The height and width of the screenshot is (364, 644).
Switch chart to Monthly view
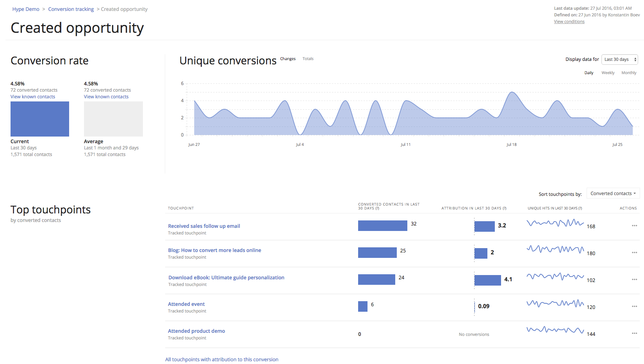629,73
